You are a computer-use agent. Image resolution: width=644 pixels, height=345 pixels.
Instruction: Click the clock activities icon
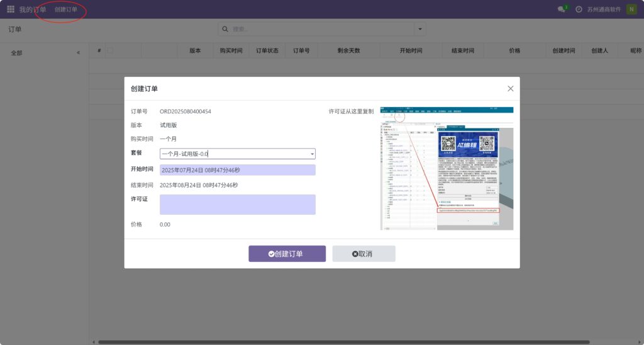[579, 9]
